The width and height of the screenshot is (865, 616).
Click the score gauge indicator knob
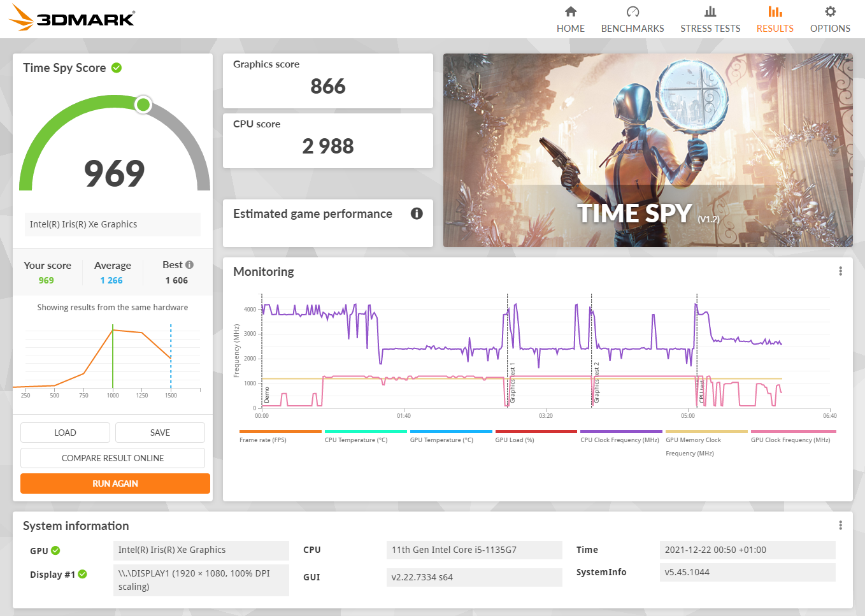[143, 104]
